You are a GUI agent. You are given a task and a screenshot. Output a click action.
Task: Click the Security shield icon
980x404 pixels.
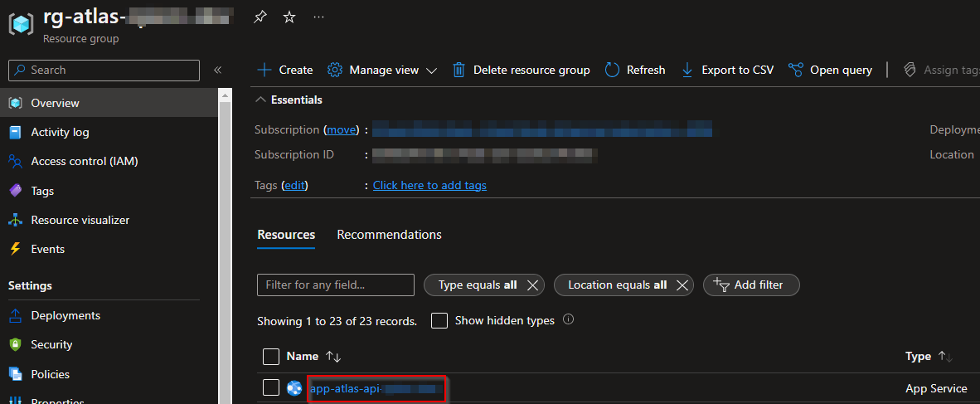16,344
